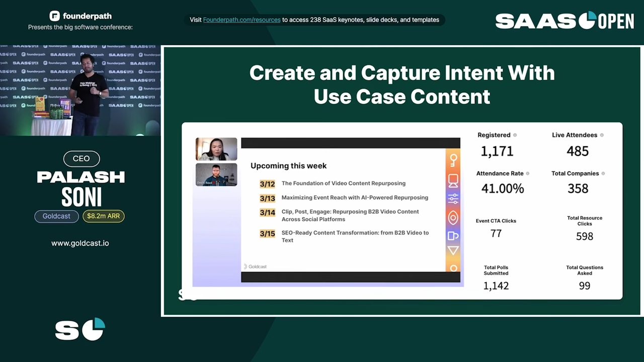
Task: Click the 'Total Resource Clicks' label
Action: tap(585, 221)
